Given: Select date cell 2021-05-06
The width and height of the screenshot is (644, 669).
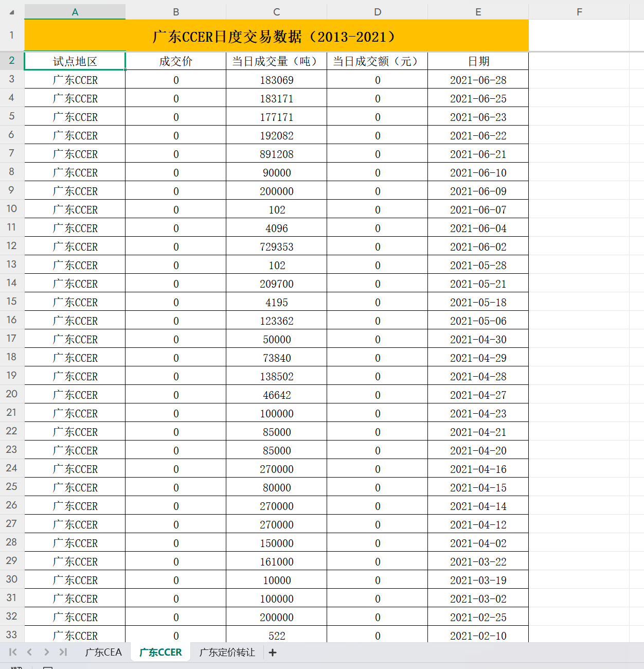Looking at the screenshot, I should tap(478, 321).
